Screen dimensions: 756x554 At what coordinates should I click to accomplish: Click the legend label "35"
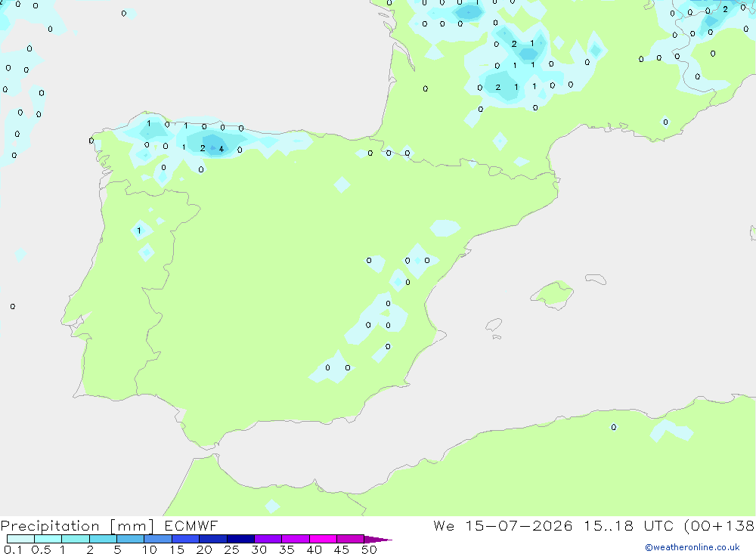(x=287, y=549)
